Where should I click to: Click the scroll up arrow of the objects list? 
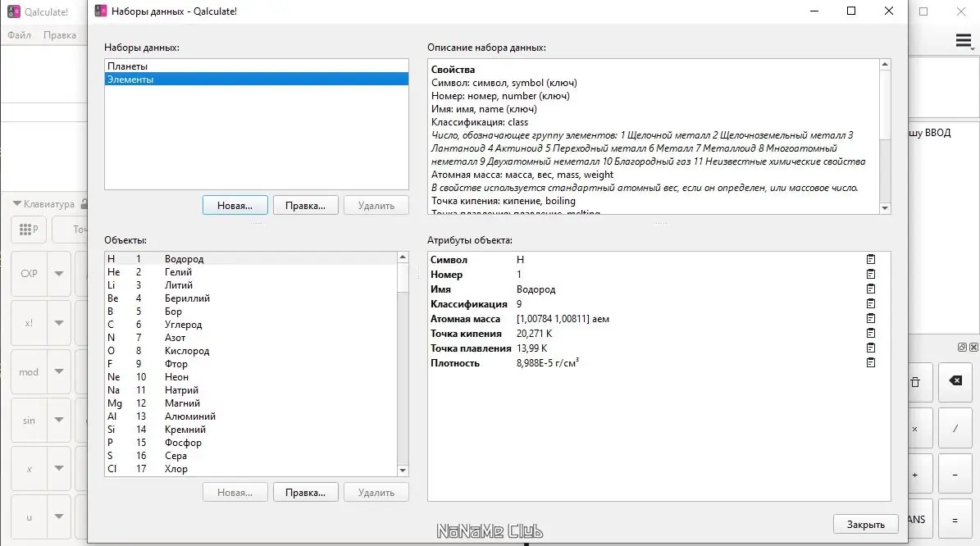pyautogui.click(x=403, y=257)
